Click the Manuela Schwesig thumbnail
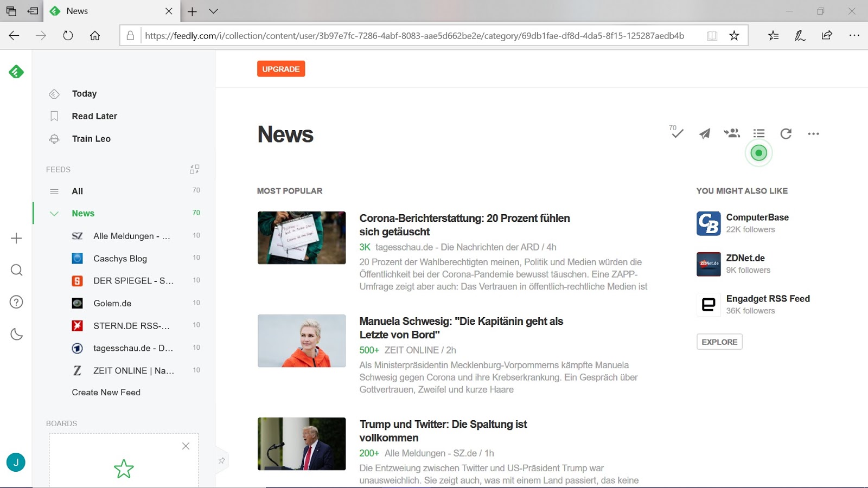Viewport: 868px width, 488px height. [x=302, y=341]
